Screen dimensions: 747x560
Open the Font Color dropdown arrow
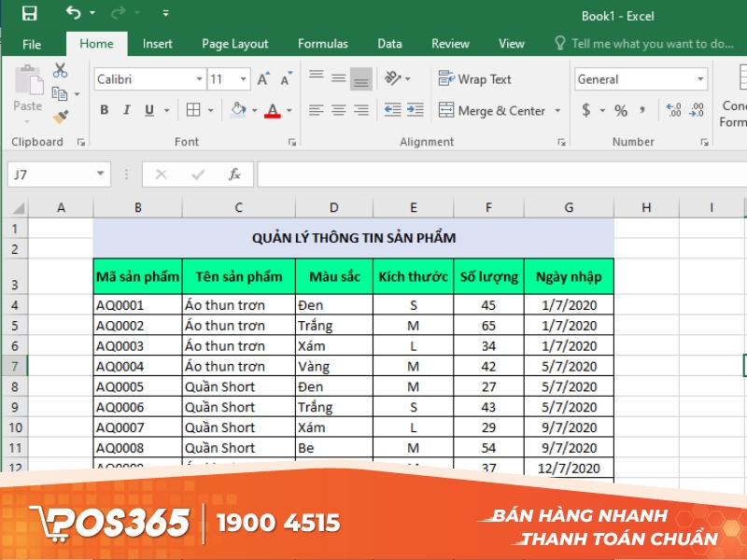point(289,111)
